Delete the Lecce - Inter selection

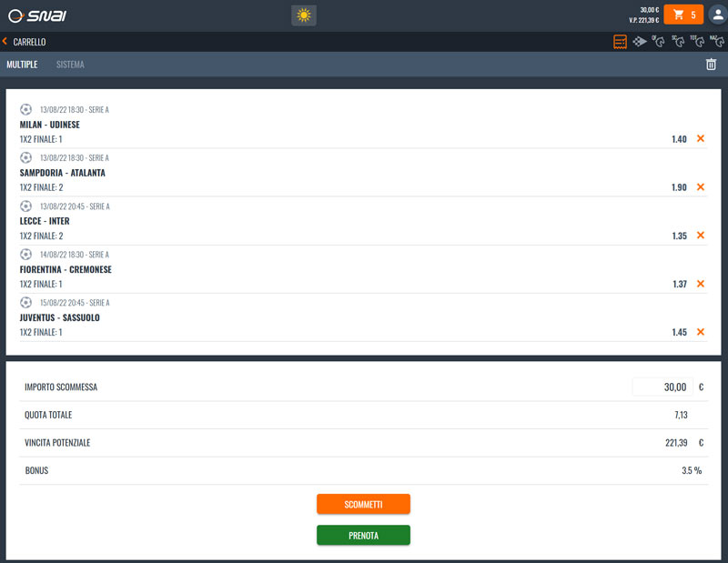tap(701, 236)
